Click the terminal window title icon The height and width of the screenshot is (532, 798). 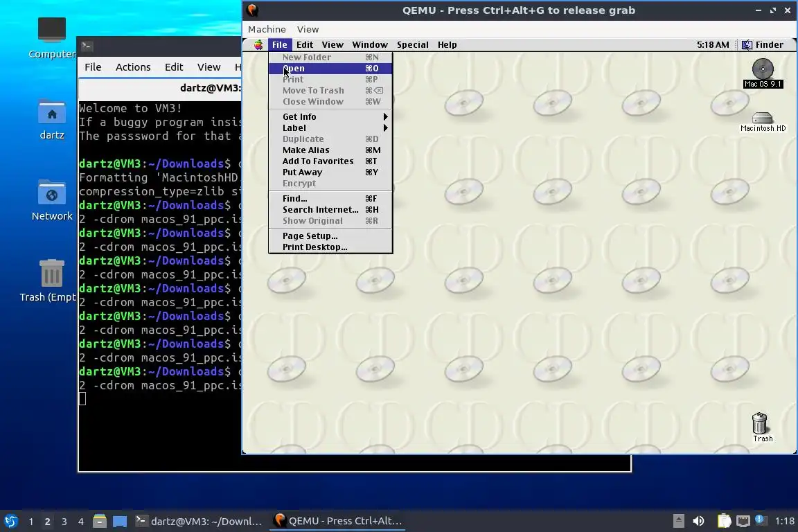[x=87, y=46]
